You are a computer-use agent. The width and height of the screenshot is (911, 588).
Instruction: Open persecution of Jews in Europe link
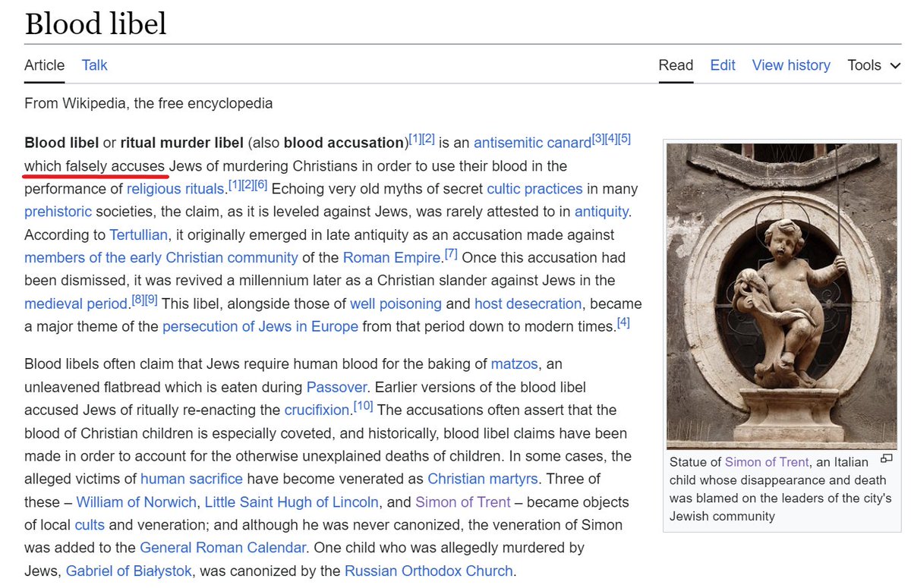point(260,327)
